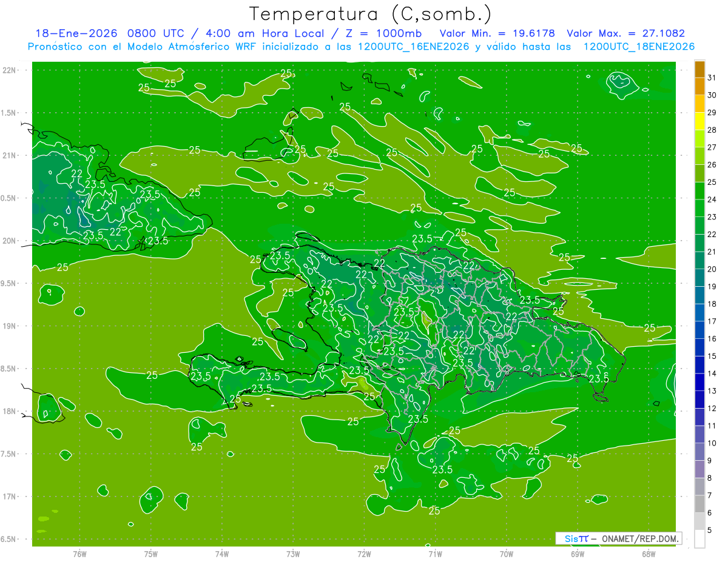The image size is (728, 562).
Task: Click the '21N' latitude axis label
Action: [x=10, y=155]
